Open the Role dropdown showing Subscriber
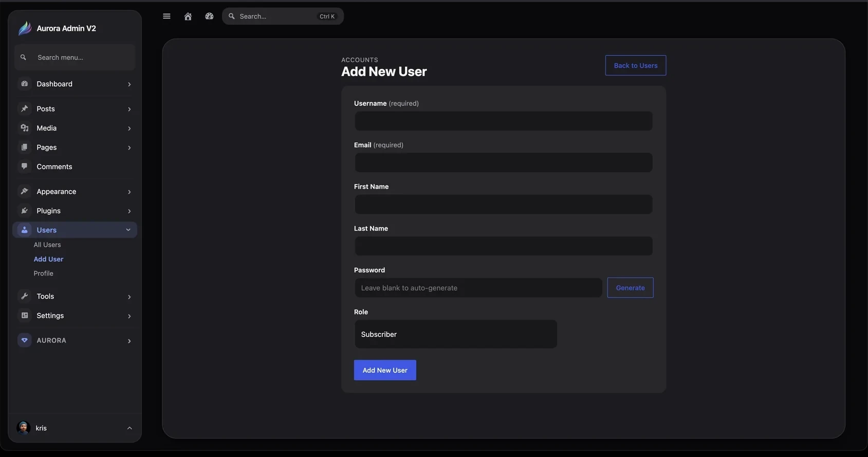 point(455,334)
